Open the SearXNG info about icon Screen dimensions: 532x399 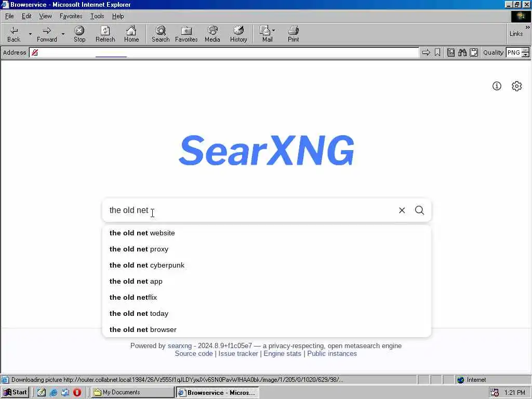(x=497, y=86)
